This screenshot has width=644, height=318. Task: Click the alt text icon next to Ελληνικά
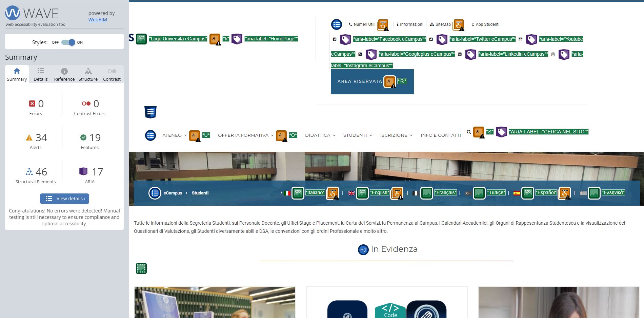coord(594,193)
